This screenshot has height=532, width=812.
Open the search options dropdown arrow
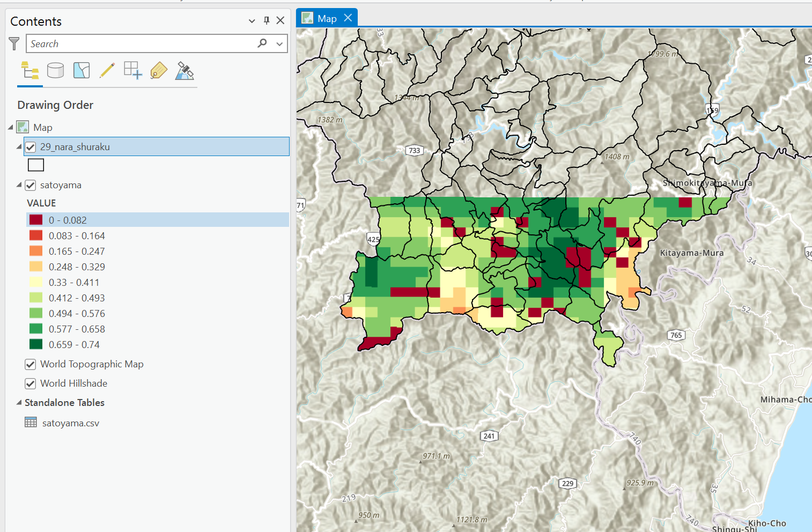point(279,44)
